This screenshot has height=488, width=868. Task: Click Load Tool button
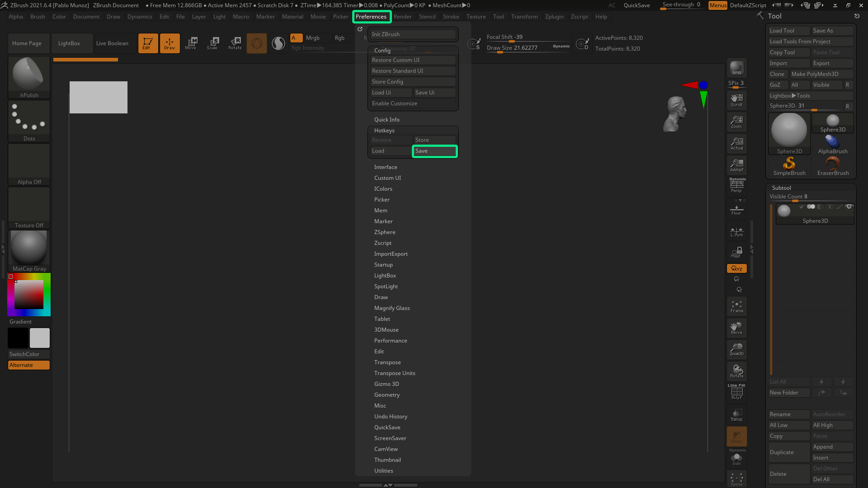789,31
